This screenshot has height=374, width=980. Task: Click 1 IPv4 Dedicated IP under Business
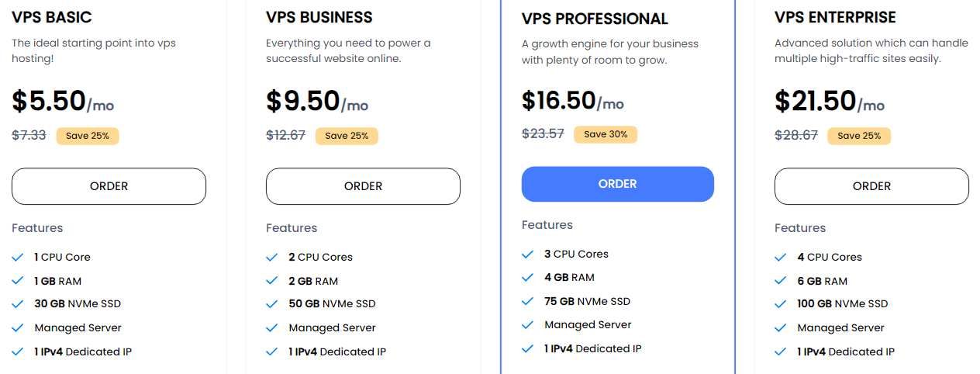337,351
